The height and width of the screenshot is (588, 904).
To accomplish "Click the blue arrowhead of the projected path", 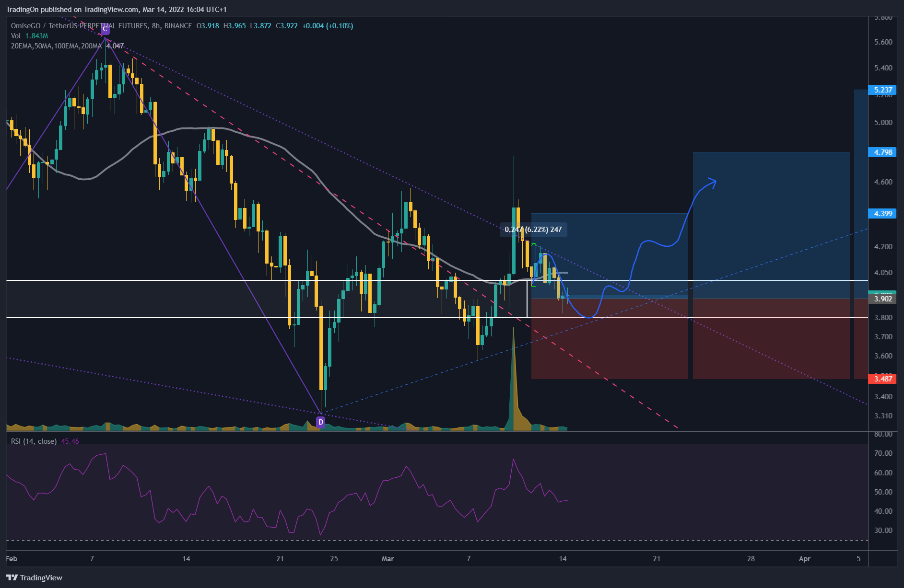I will 713,182.
